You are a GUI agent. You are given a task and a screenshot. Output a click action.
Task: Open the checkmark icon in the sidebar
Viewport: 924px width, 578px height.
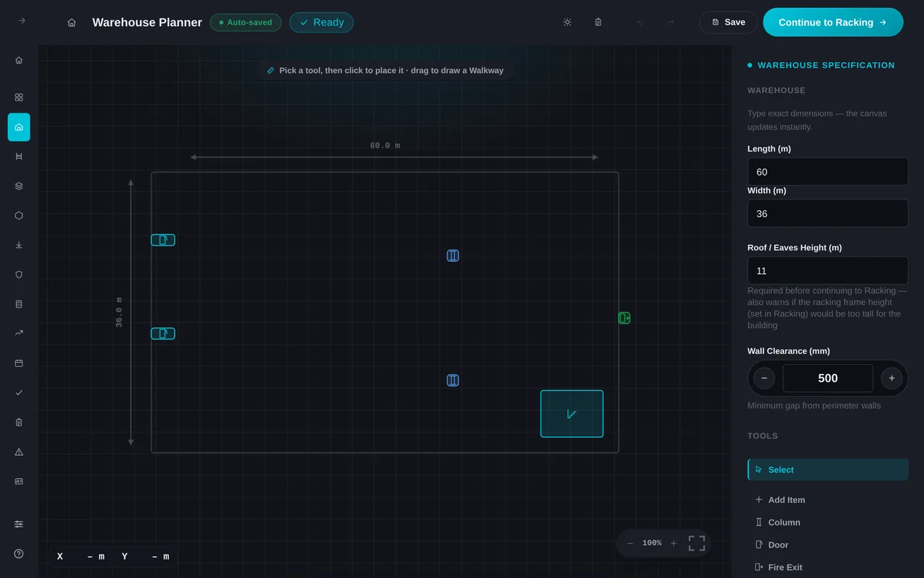click(19, 392)
